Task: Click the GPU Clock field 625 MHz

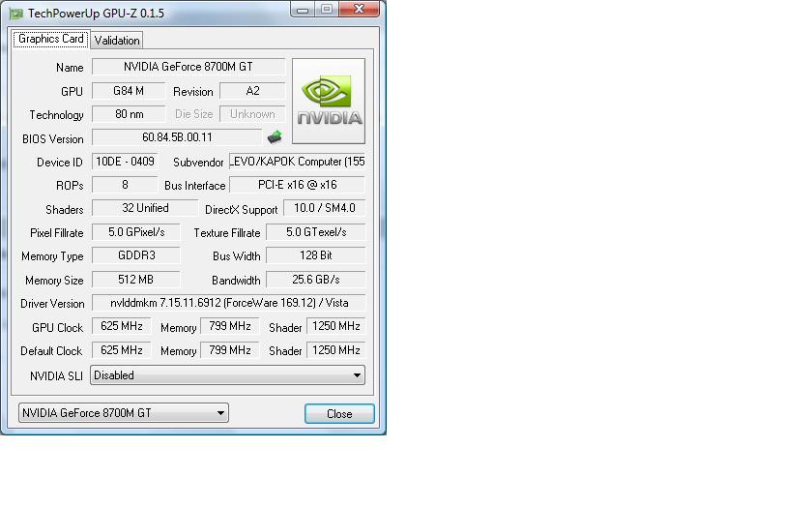Action: pos(122,326)
